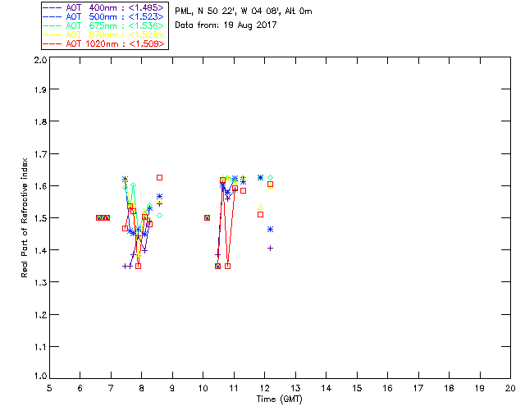The image size is (525, 420).
Task: Click the 11 x-axis tick label
Action: [234, 388]
